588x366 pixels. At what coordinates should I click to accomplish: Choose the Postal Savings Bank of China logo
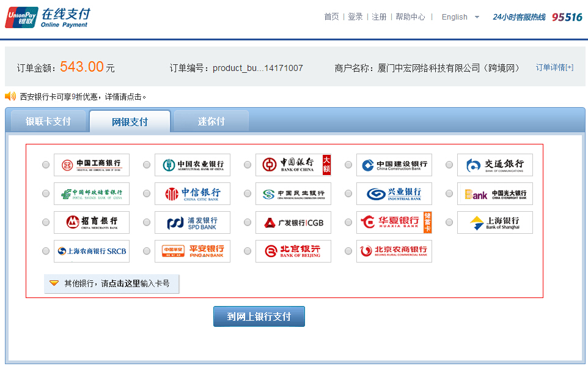click(92, 193)
